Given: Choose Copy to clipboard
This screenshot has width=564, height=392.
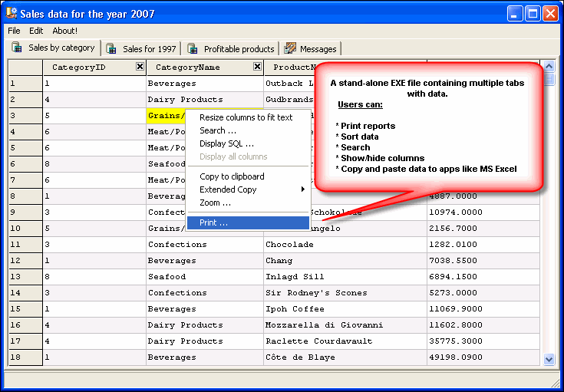Looking at the screenshot, I should (x=248, y=176).
